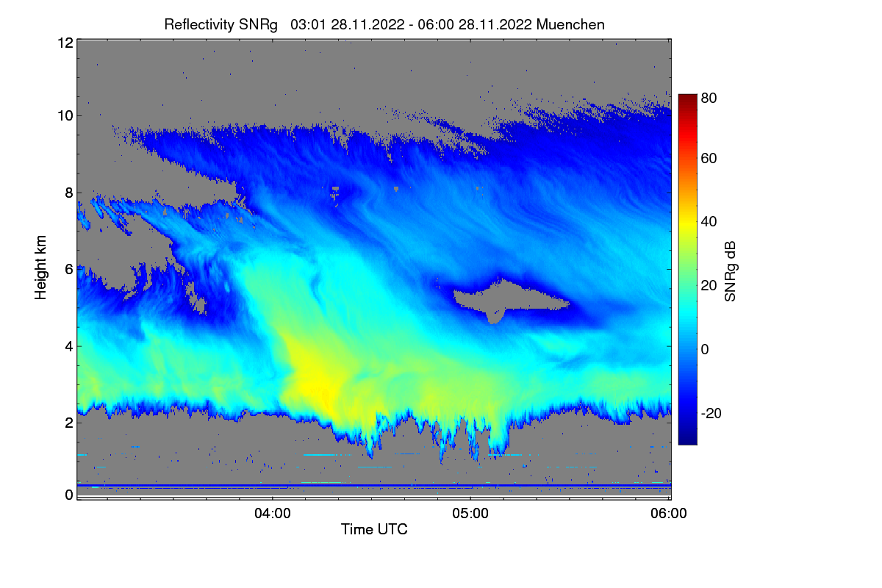Viewport: 882px width, 588px height.
Task: Click the 'Muenchen' station name in title
Action: 570,24
